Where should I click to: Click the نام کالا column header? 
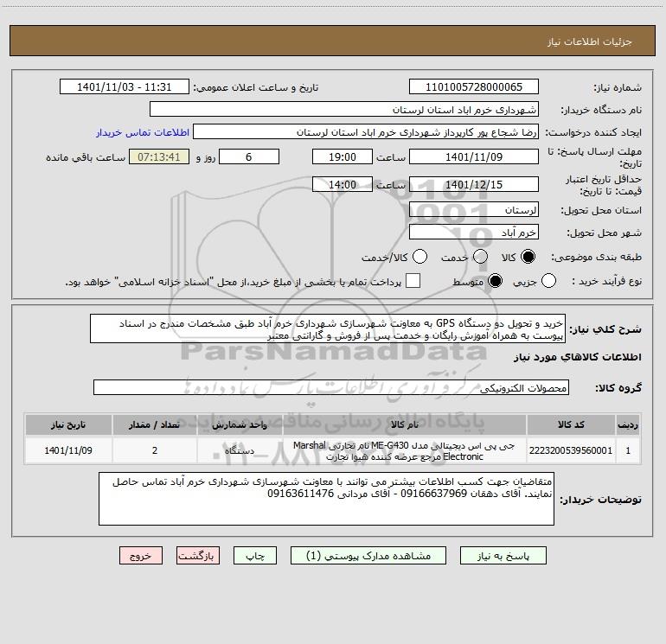point(405,424)
